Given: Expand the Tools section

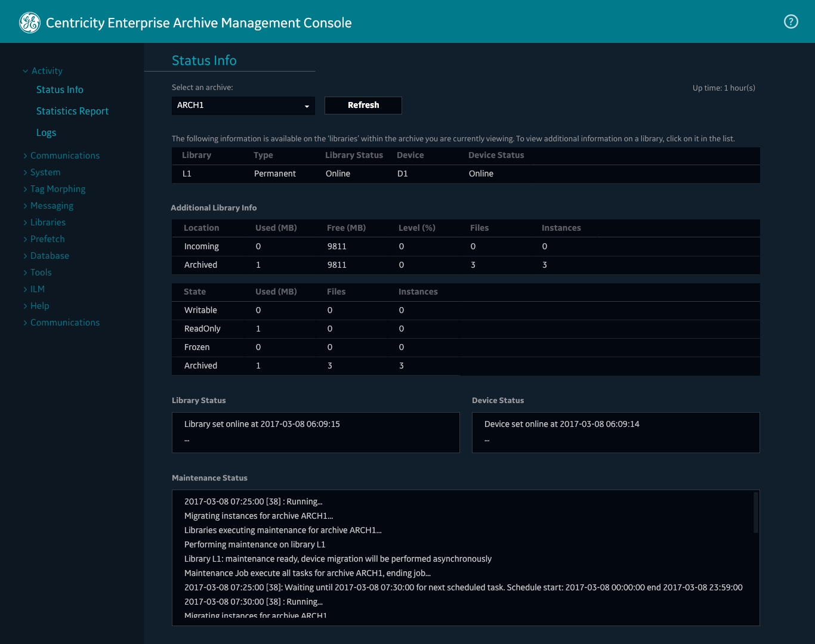Looking at the screenshot, I should (37, 273).
